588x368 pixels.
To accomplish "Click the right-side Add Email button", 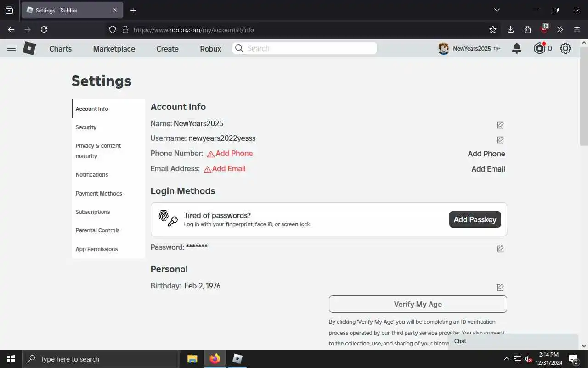I will pyautogui.click(x=488, y=169).
